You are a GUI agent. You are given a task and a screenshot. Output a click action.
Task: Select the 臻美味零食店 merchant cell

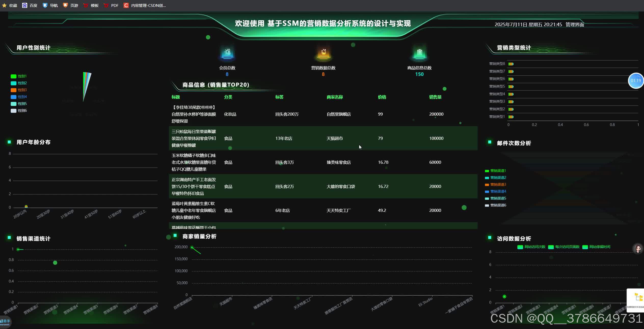tap(339, 162)
